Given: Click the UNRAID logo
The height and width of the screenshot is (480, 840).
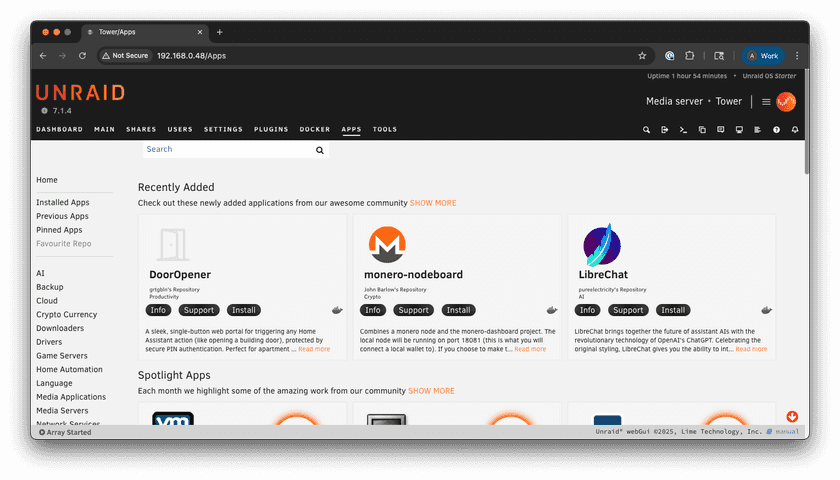Looking at the screenshot, I should [x=80, y=93].
